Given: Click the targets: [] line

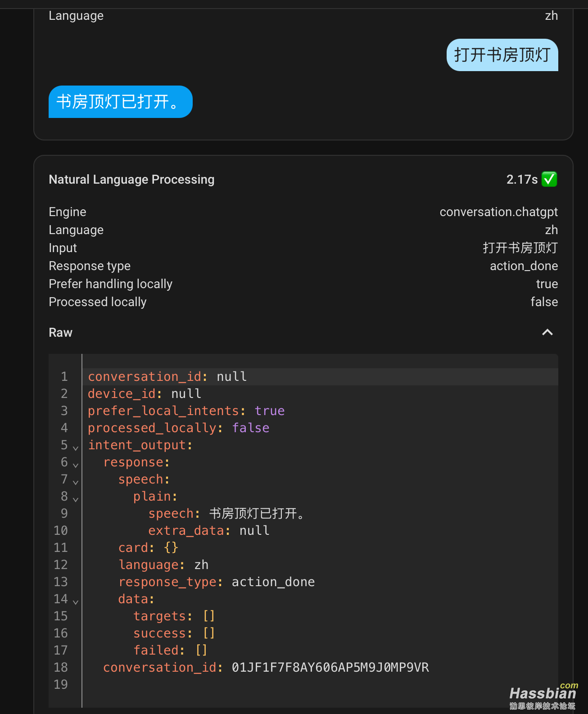Looking at the screenshot, I should (x=175, y=616).
